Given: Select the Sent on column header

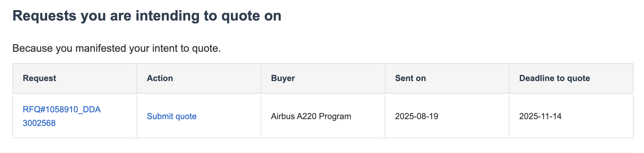Looking at the screenshot, I should coord(410,78).
